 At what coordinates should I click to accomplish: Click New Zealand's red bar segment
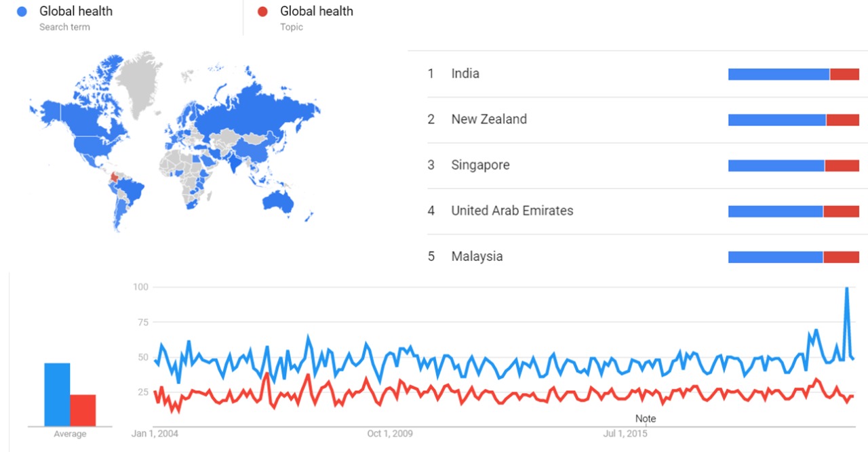pos(843,120)
